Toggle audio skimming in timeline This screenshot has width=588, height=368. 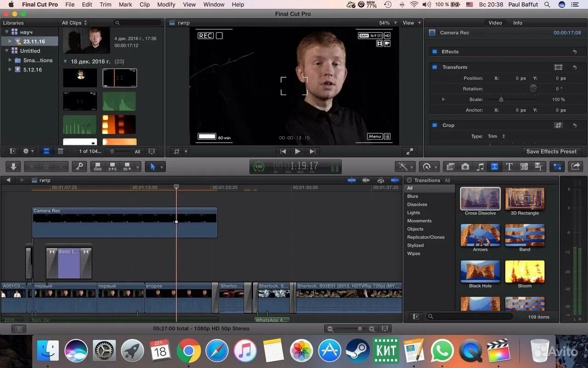point(366,180)
